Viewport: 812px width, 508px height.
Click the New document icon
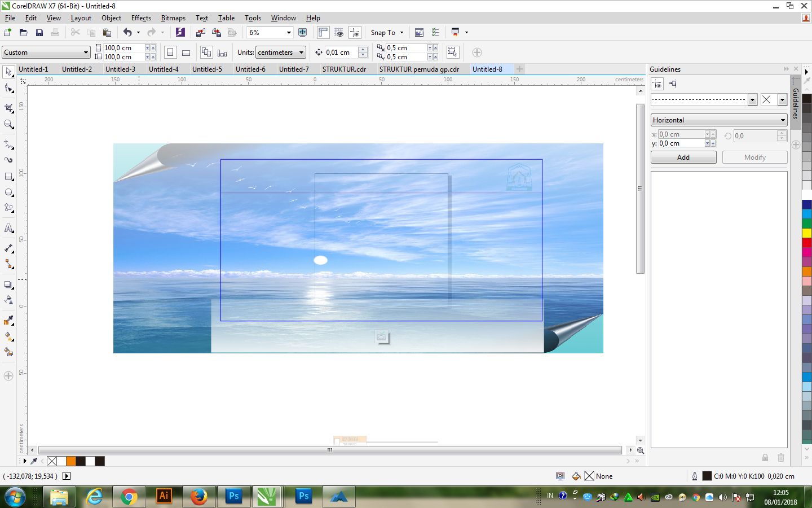(8, 32)
